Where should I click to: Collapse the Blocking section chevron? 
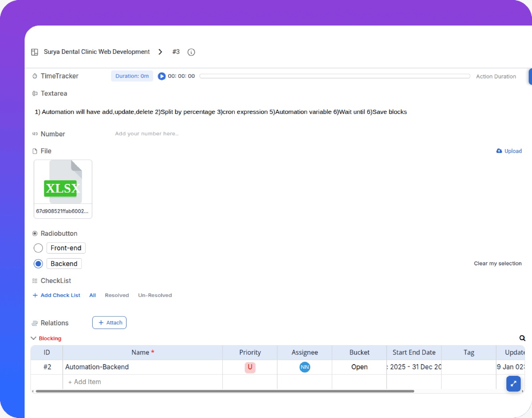click(x=33, y=338)
